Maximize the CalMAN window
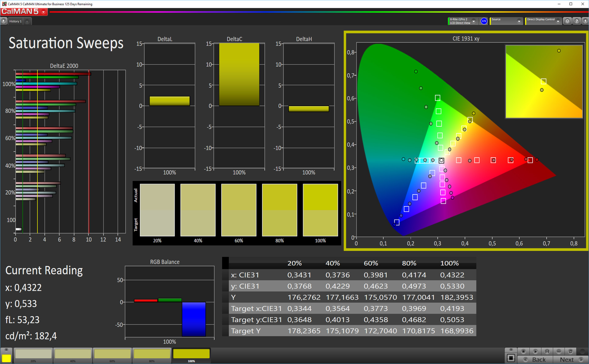The height and width of the screenshot is (364, 589). pos(571,4)
